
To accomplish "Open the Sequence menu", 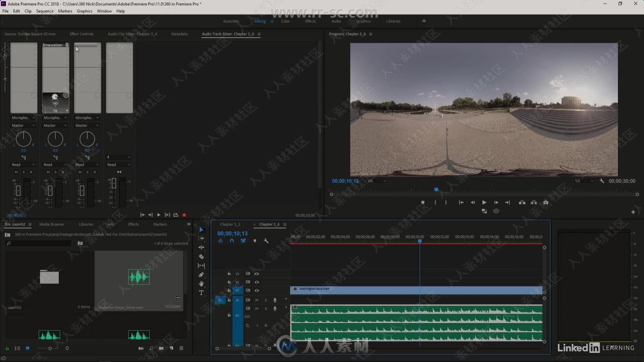I will (x=45, y=11).
